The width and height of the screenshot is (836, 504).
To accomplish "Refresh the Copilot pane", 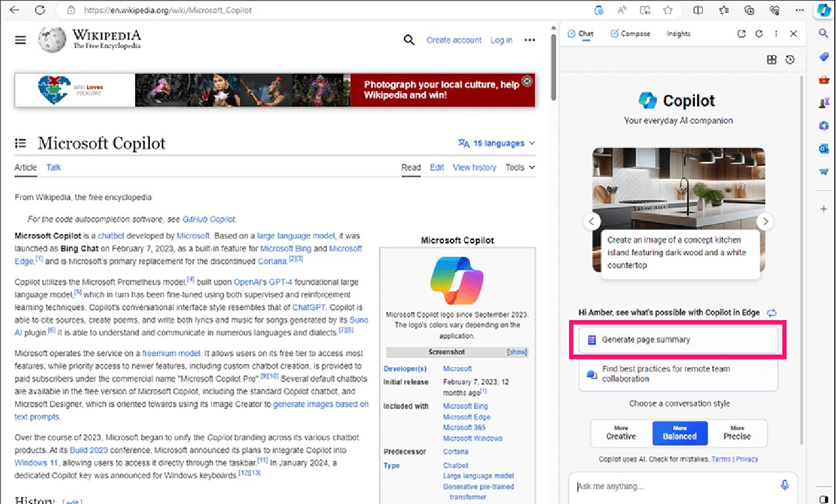I will tap(759, 34).
